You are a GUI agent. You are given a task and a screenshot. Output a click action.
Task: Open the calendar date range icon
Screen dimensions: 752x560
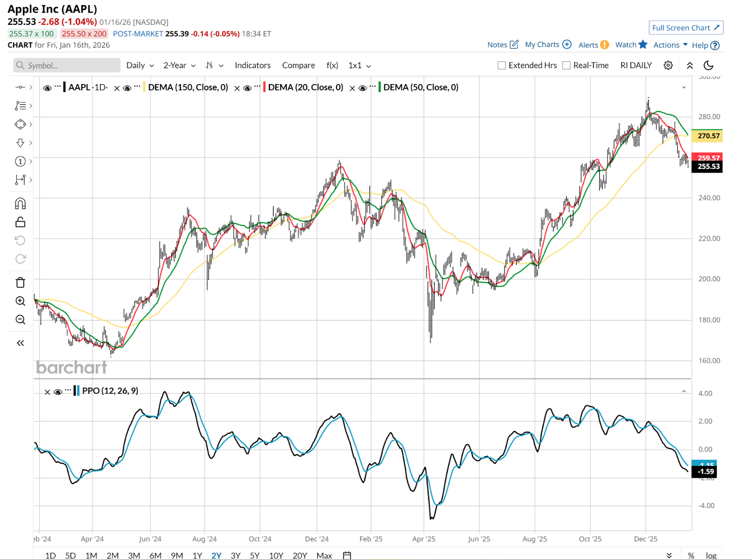coord(347,555)
